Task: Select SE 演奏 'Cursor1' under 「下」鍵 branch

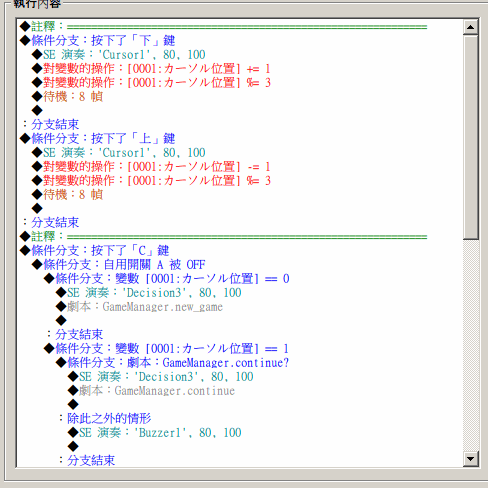Action: 119,54
